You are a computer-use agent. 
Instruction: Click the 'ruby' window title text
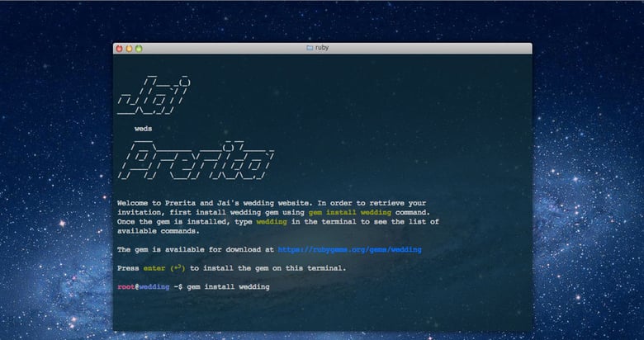(x=322, y=49)
